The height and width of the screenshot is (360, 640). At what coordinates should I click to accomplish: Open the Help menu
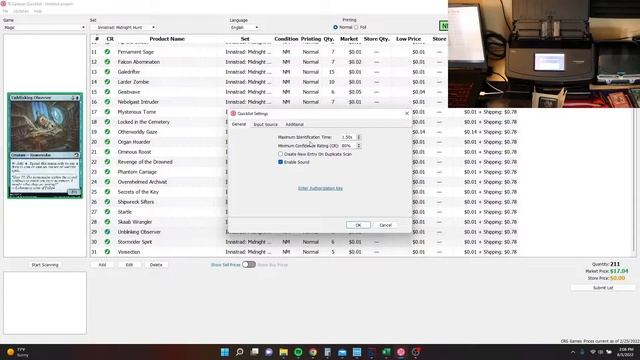38,11
